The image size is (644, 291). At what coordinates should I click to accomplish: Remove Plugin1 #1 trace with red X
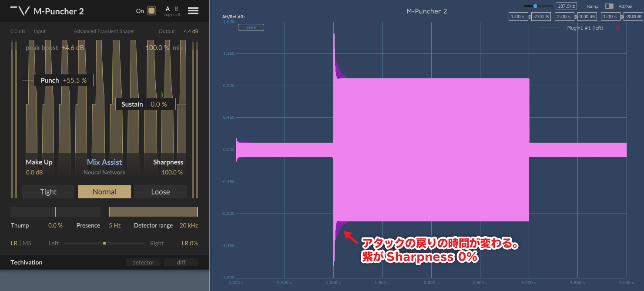pyautogui.click(x=618, y=28)
